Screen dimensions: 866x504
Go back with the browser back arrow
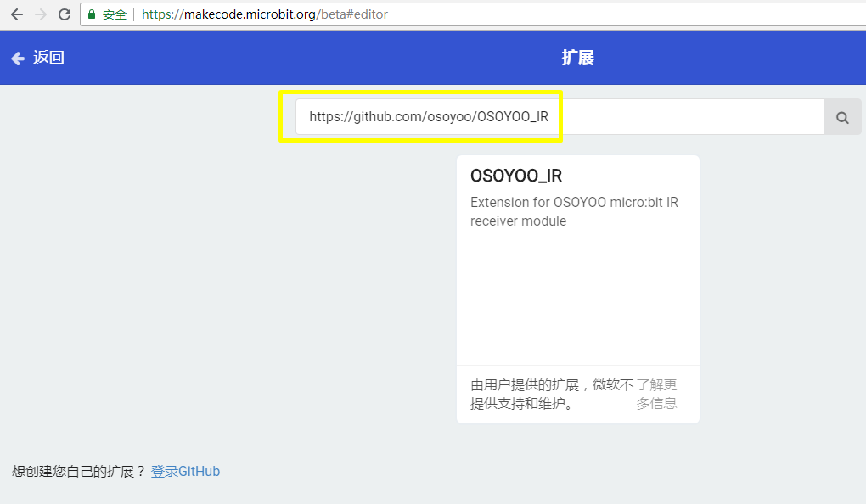pos(17,14)
